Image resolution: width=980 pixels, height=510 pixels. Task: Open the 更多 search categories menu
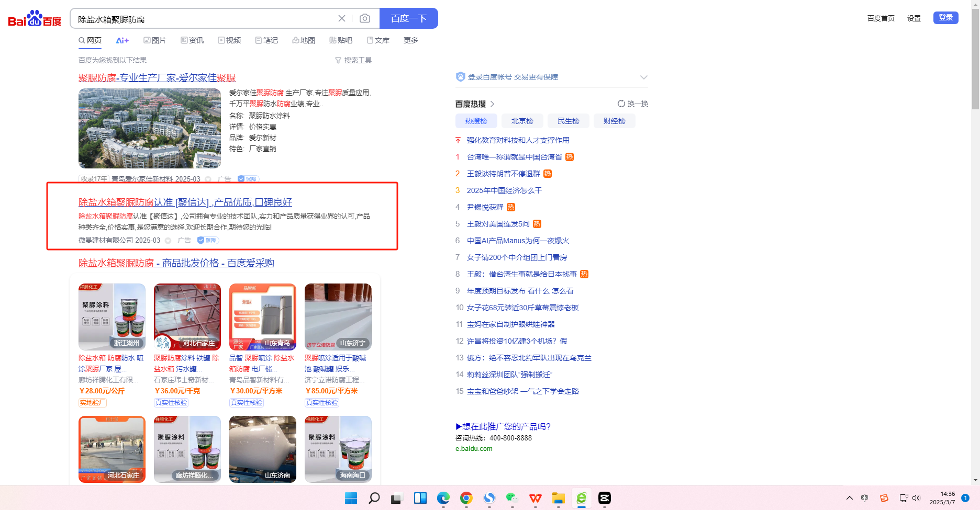pyautogui.click(x=411, y=40)
